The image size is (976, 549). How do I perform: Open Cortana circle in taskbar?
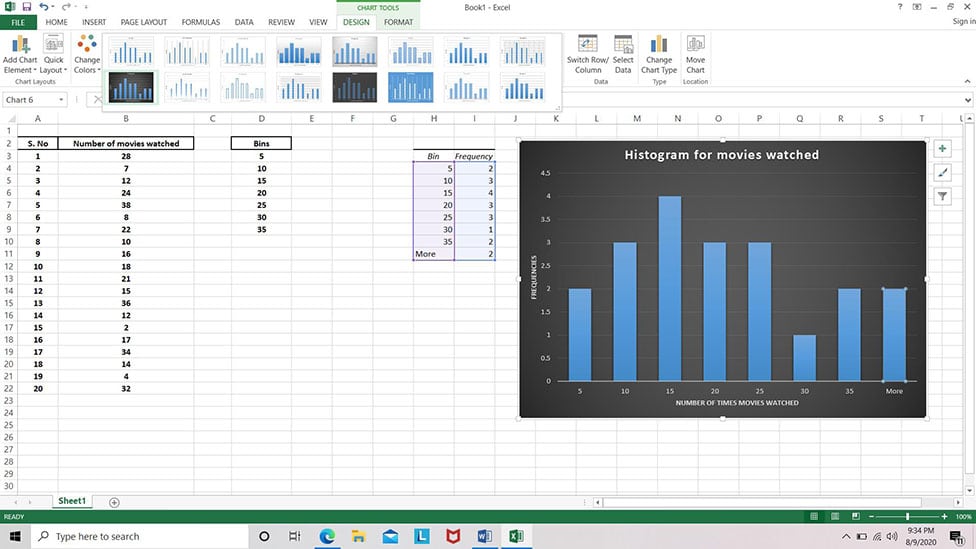click(x=264, y=536)
